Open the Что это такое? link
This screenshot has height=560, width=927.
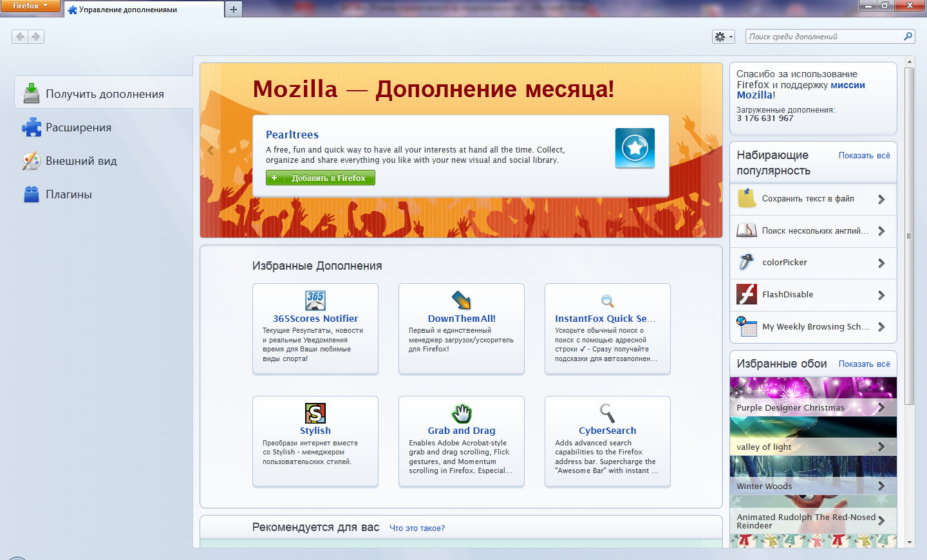tap(417, 528)
